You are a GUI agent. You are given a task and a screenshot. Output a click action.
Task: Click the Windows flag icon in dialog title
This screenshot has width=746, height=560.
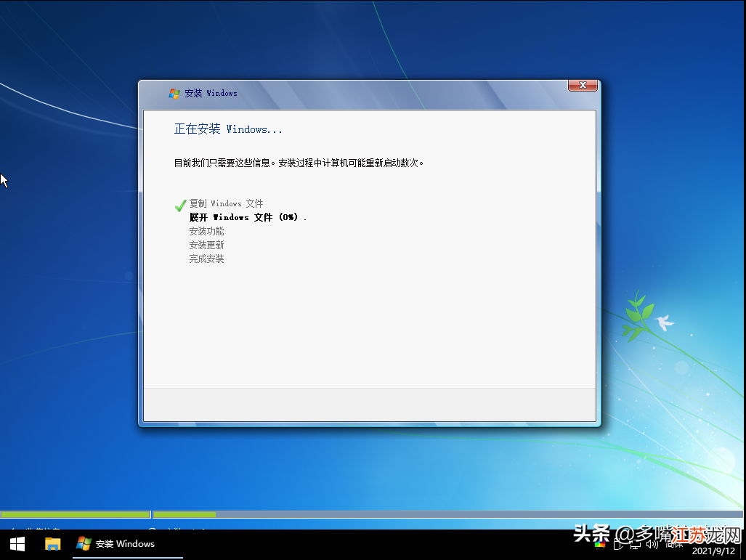(174, 93)
